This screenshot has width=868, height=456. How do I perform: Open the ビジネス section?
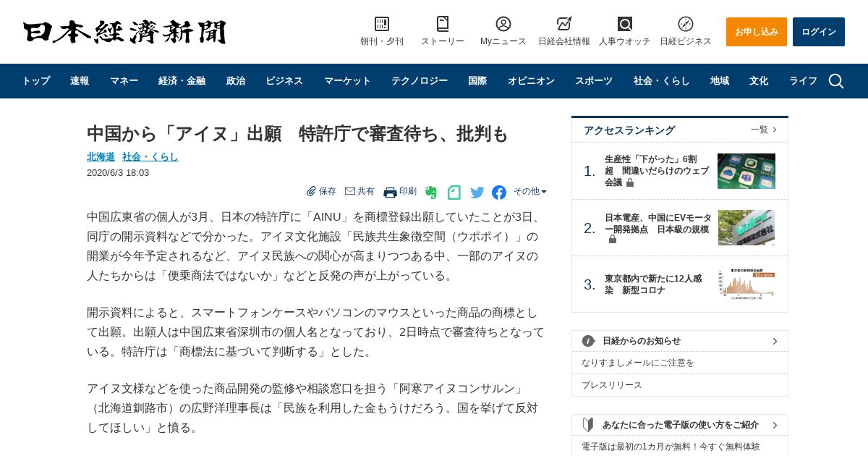click(284, 81)
